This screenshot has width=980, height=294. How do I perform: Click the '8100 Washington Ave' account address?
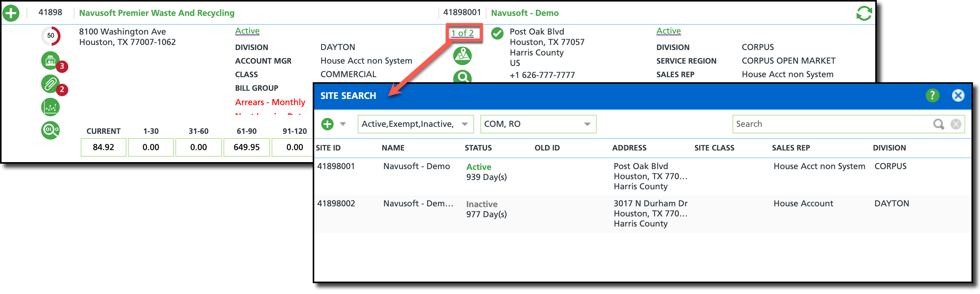click(123, 32)
